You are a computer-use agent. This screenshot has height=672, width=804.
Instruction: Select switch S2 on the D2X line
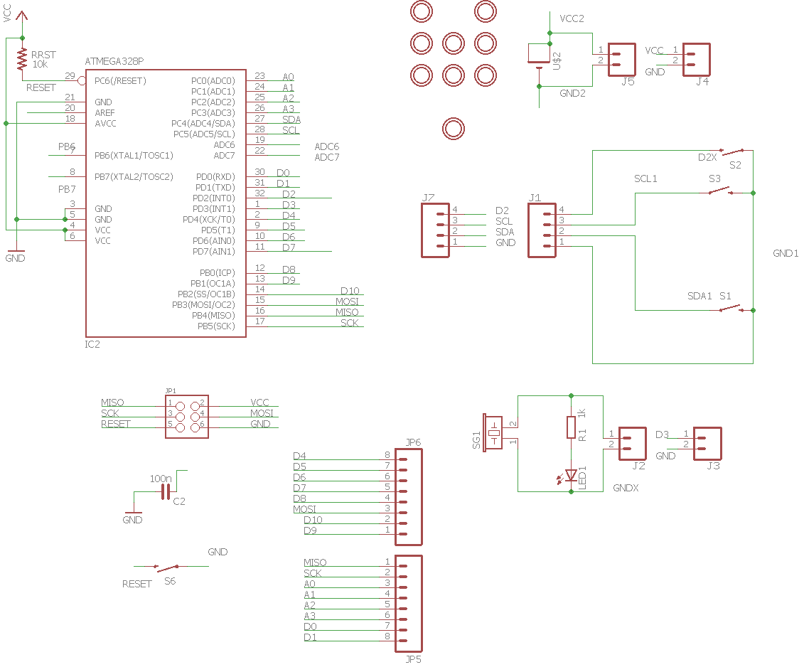(x=732, y=151)
